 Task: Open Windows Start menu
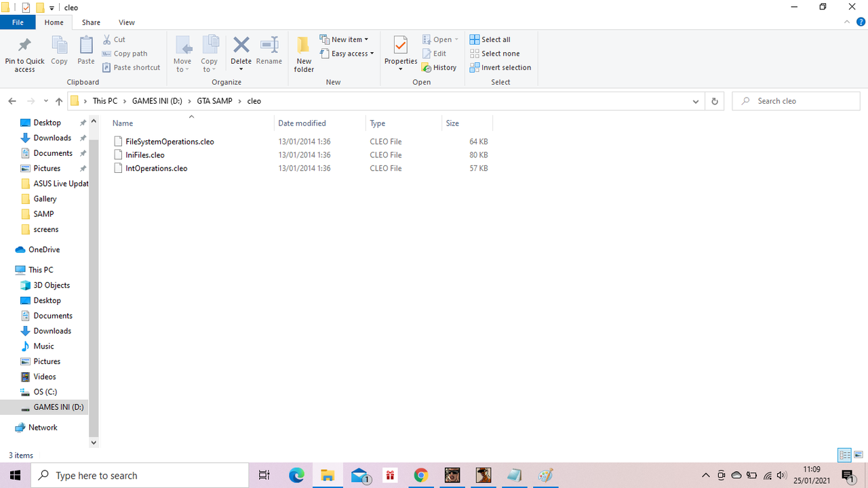click(15, 475)
